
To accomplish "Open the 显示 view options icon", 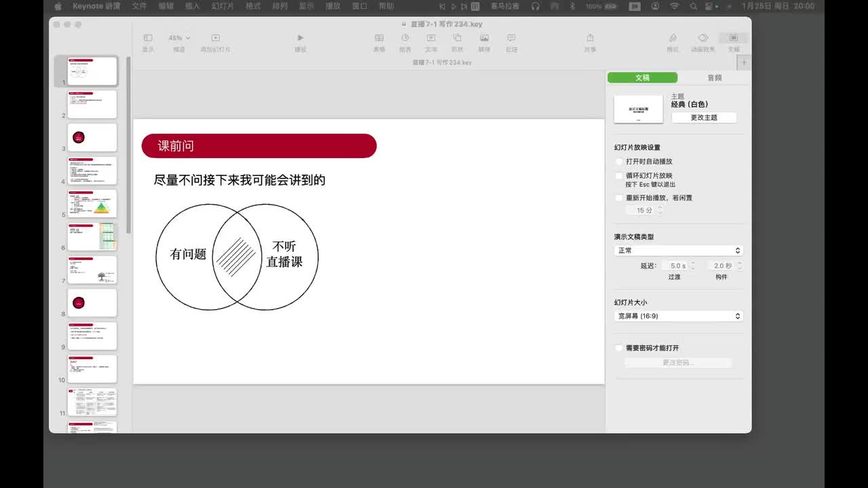I will point(148,38).
